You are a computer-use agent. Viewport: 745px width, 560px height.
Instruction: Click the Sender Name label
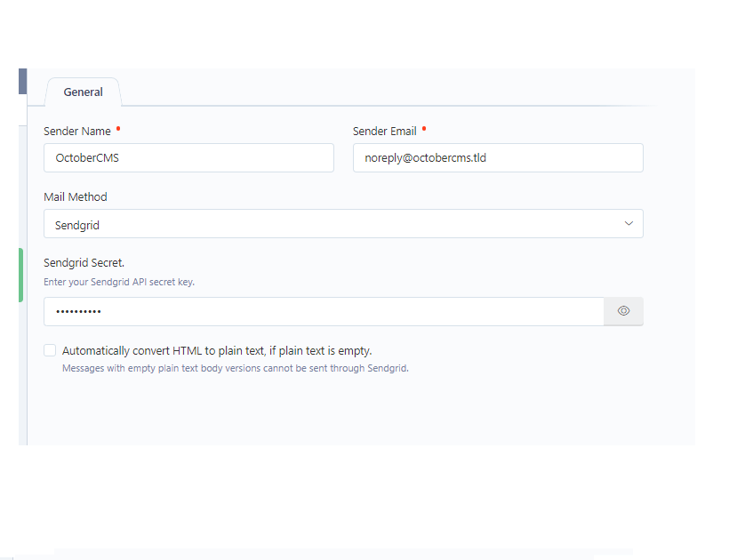point(77,132)
